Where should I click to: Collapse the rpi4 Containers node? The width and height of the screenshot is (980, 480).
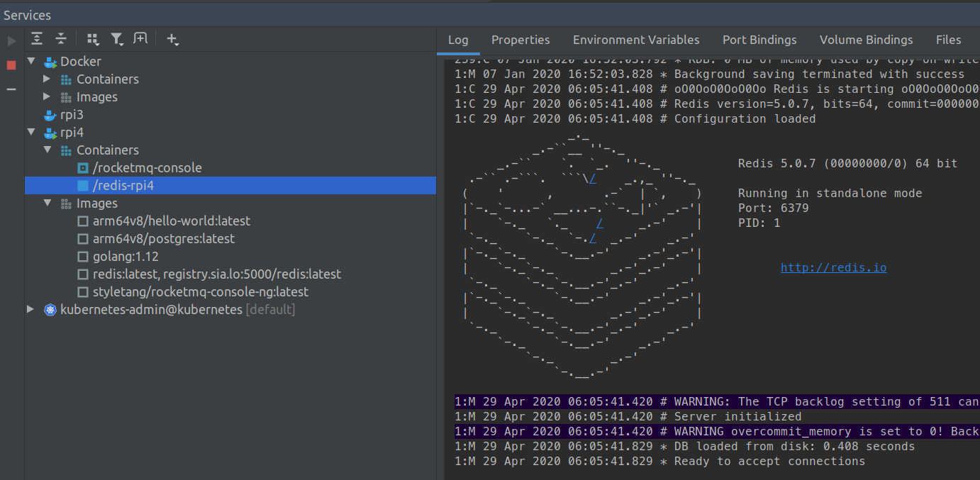click(47, 150)
